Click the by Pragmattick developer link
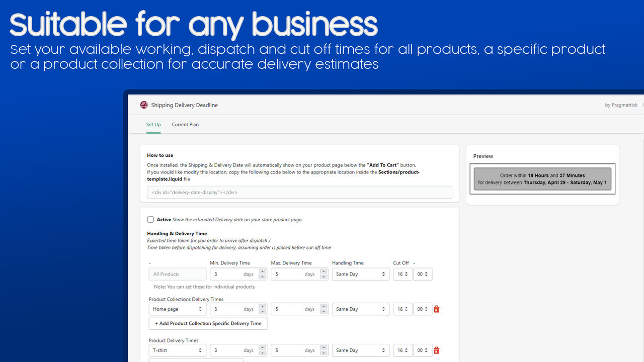The image size is (644, 362). (621, 105)
